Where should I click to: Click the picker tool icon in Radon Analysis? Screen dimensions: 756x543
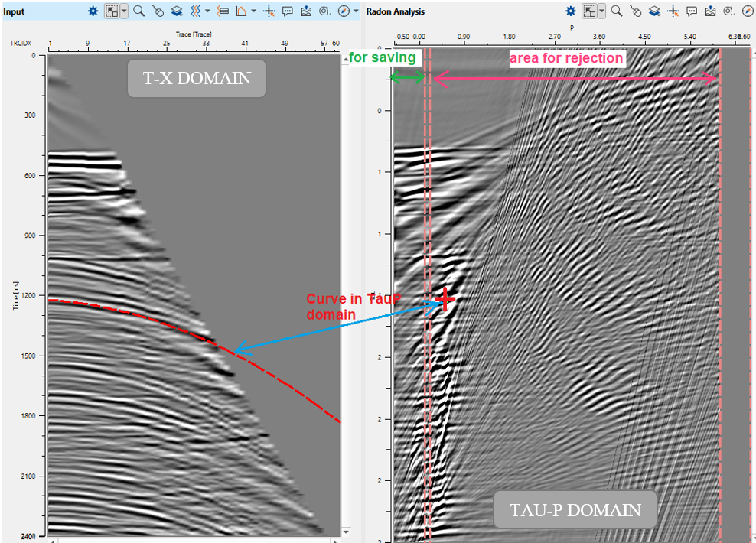click(635, 11)
